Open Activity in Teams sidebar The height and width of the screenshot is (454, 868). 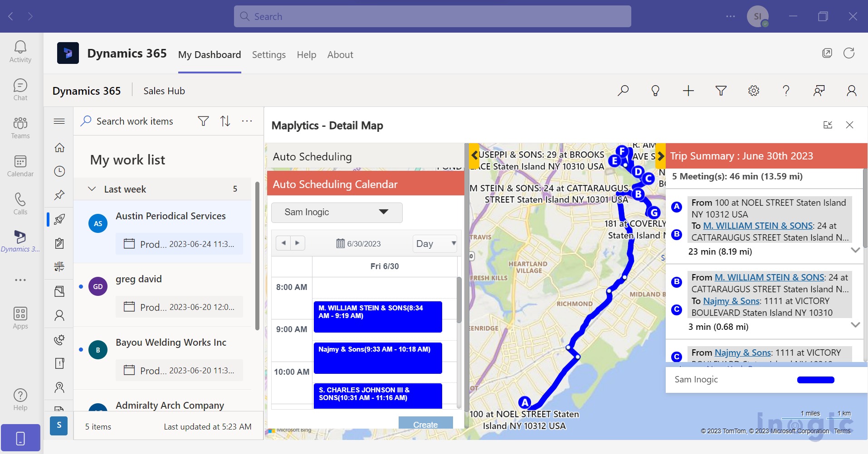click(x=20, y=52)
